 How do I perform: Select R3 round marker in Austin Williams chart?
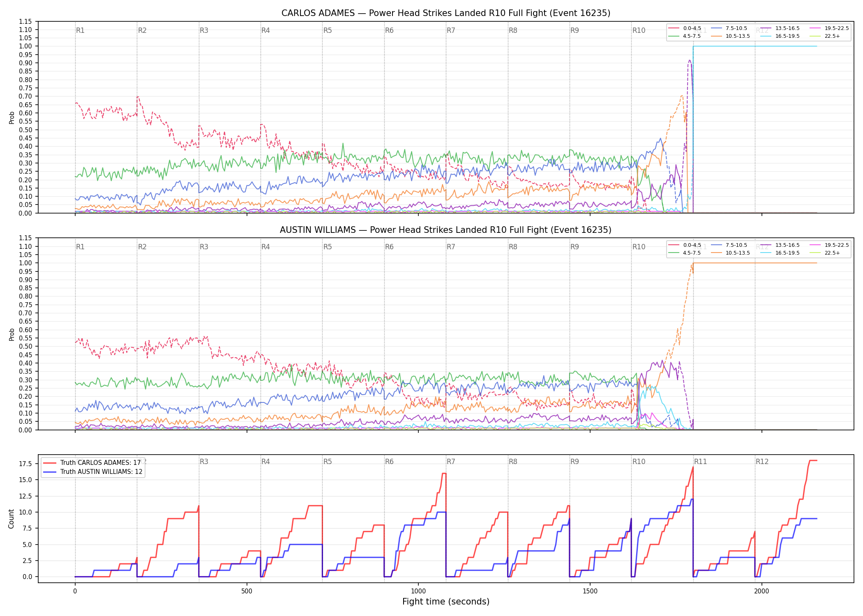click(204, 247)
